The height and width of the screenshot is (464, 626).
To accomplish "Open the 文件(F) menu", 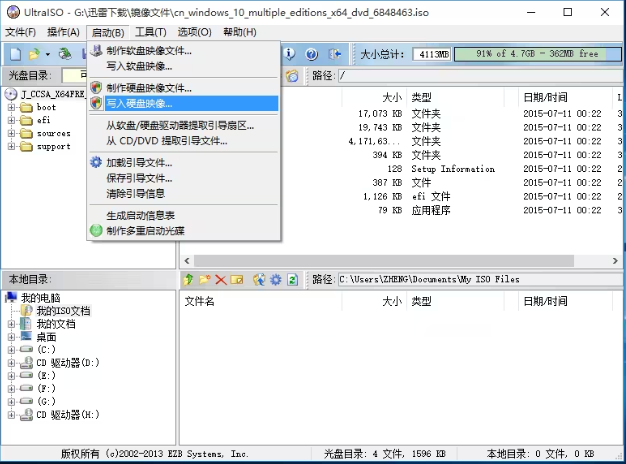I will [x=20, y=32].
